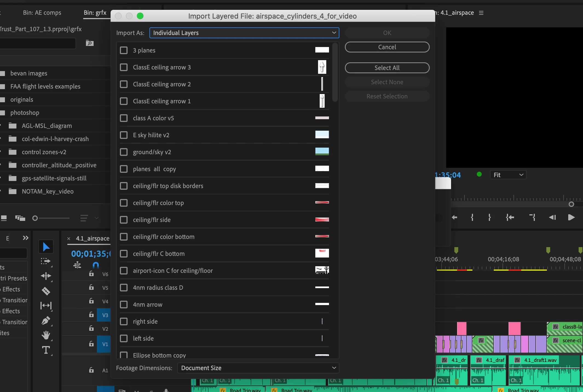Open the Fit zoom level dropdown

508,175
